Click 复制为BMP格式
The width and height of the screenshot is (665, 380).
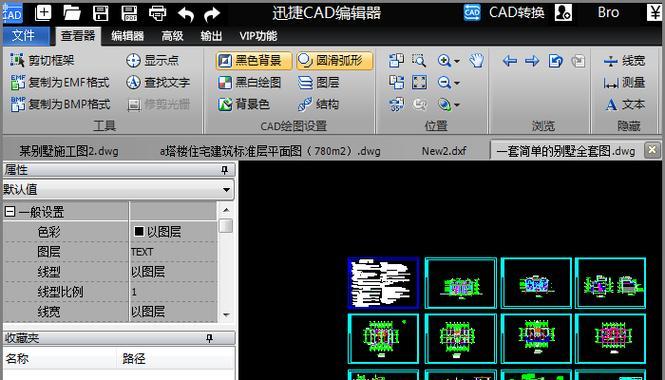point(60,104)
